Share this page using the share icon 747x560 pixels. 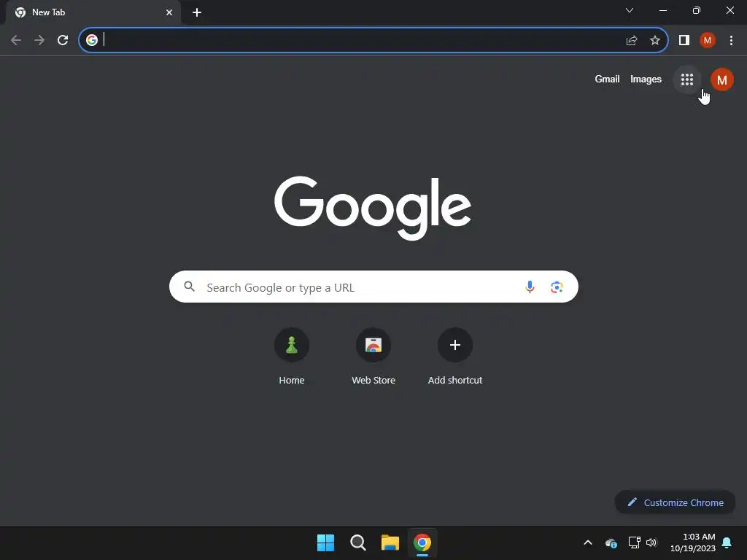pos(632,41)
